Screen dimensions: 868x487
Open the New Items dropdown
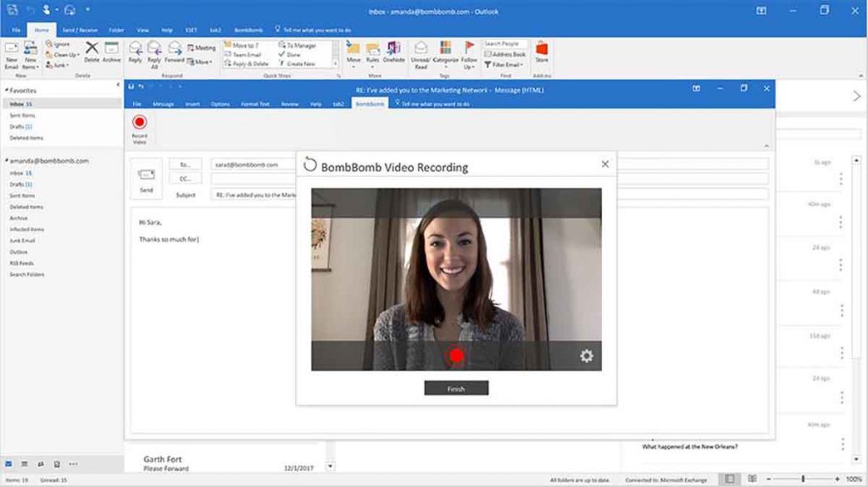[31, 55]
